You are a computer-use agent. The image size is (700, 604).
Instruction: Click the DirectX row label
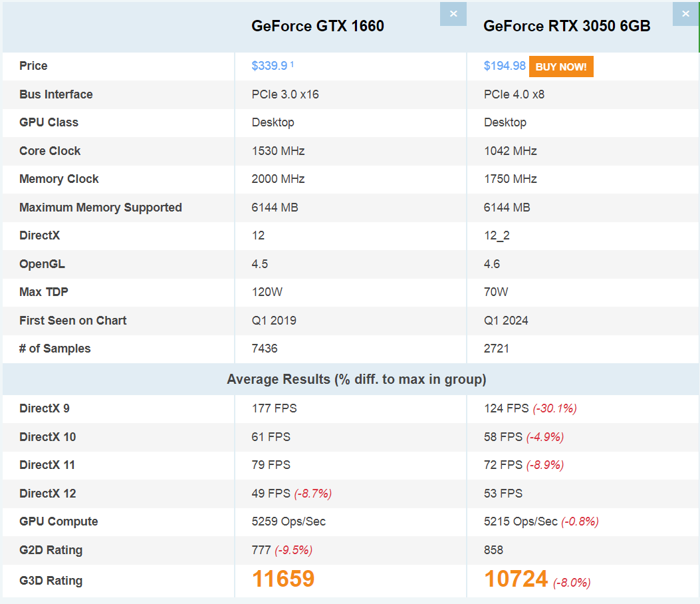pyautogui.click(x=39, y=235)
